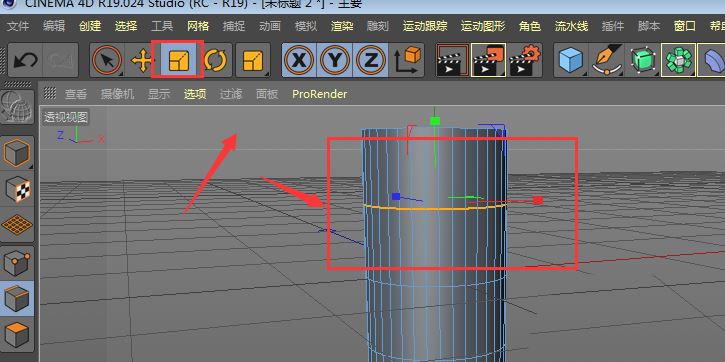
Task: Toggle Y axis lock
Action: pyautogui.click(x=335, y=61)
